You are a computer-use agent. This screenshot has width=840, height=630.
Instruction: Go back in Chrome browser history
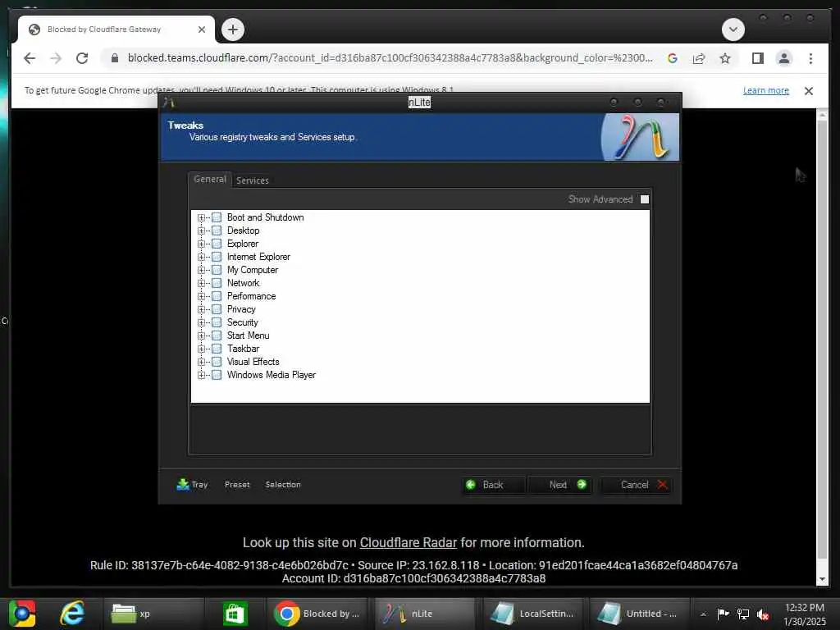pyautogui.click(x=30, y=58)
